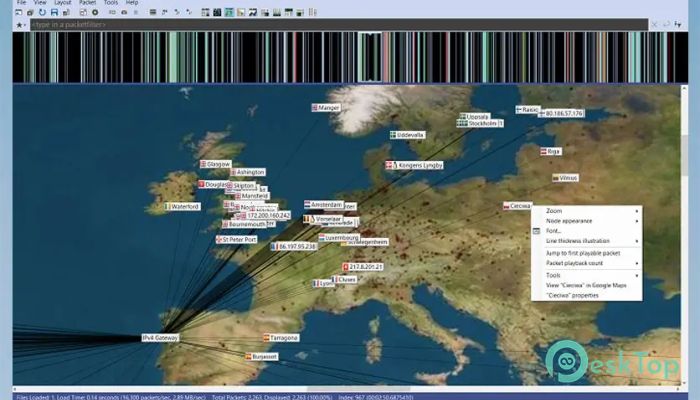
Task: Click the St Peter Port node
Action: click(237, 239)
